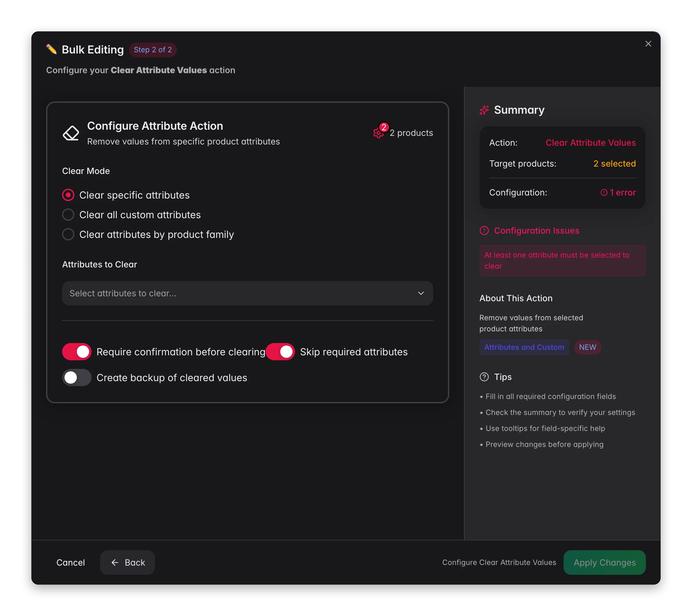Click the Attributes and Custom tag
Image resolution: width=692 pixels, height=616 pixels.
point(524,347)
